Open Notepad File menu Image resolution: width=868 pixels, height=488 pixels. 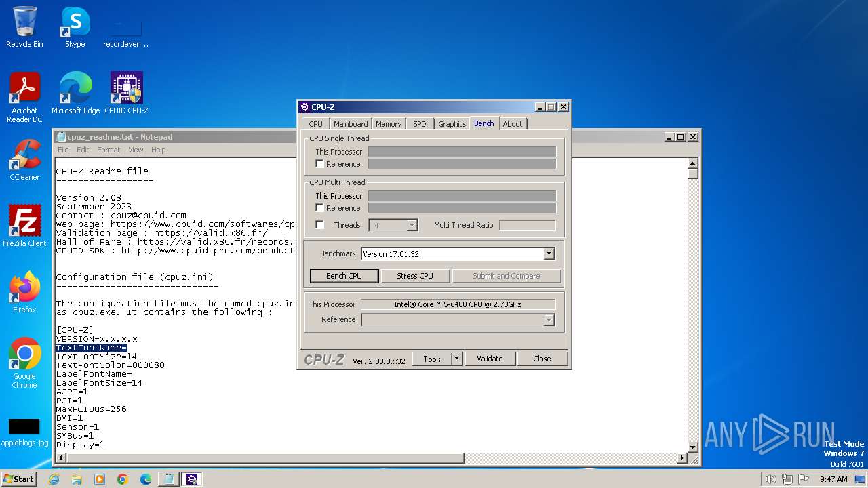(63, 150)
